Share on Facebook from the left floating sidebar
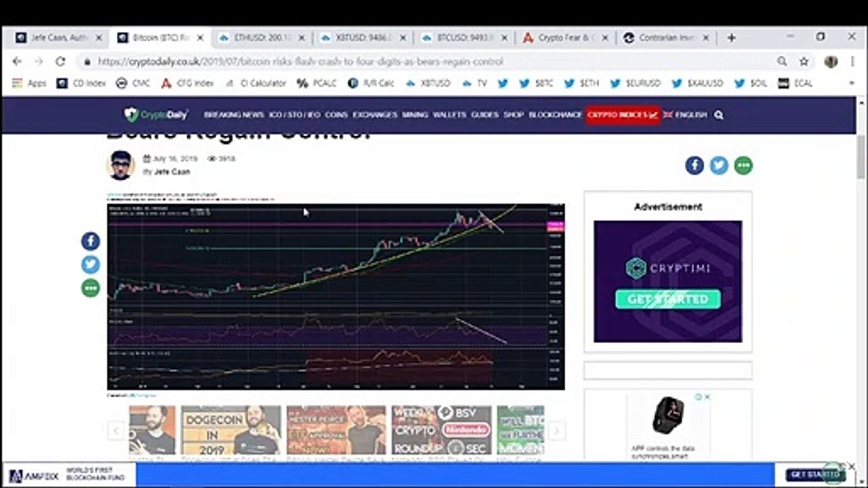The width and height of the screenshot is (868, 488). [x=90, y=241]
